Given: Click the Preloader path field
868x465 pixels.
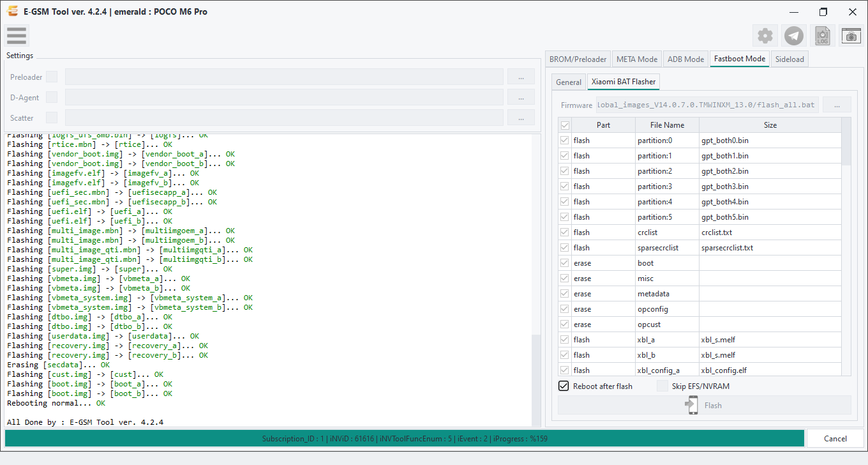Looking at the screenshot, I should point(284,77).
